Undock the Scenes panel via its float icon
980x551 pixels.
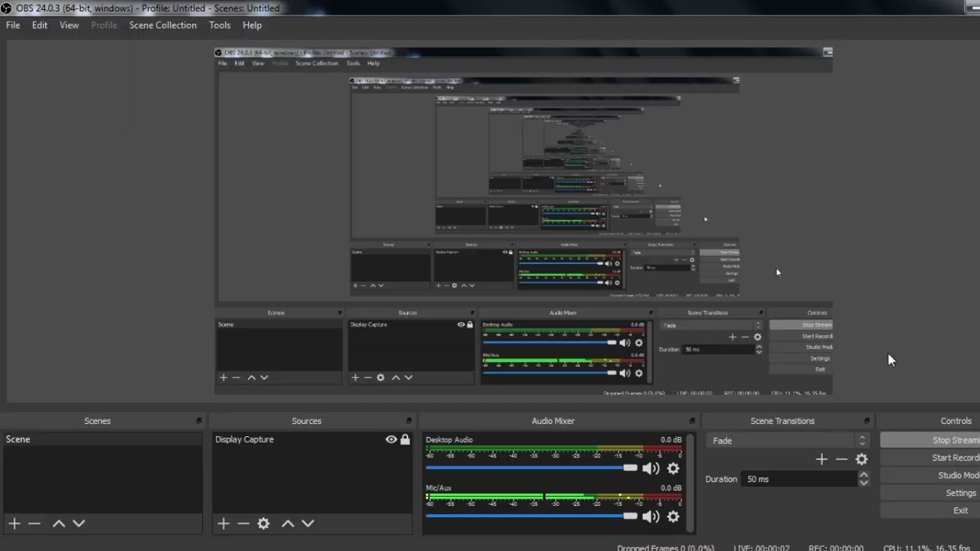pos(198,421)
